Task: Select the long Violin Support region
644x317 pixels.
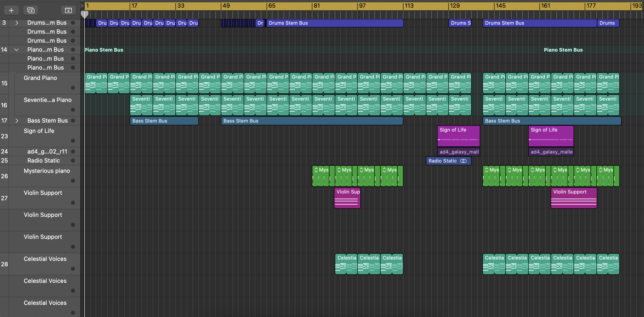Action: (574, 198)
